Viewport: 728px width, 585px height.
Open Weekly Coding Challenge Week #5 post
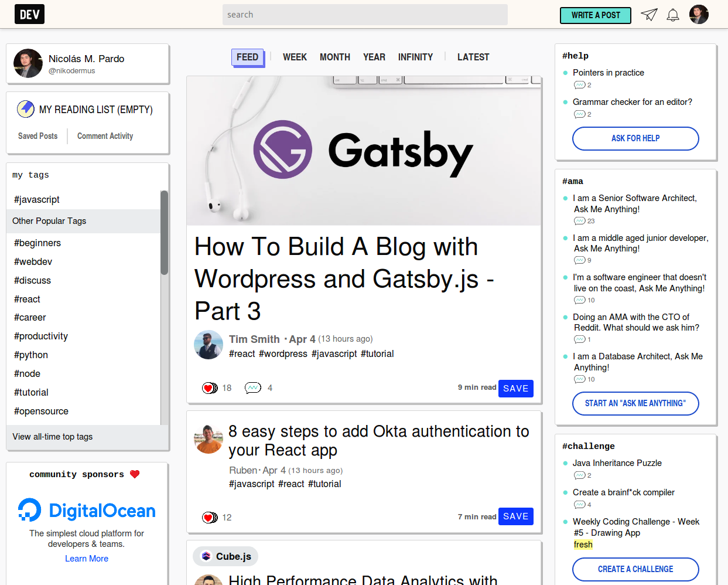coord(636,527)
